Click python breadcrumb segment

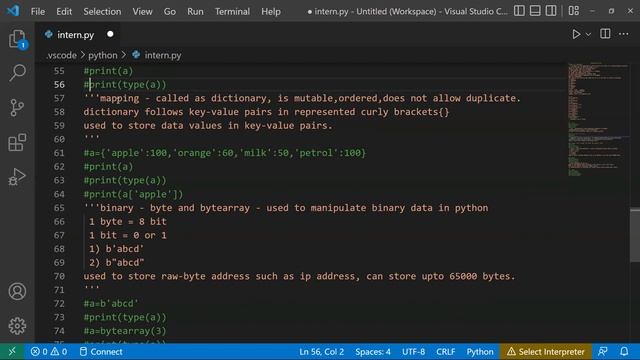(x=102, y=55)
